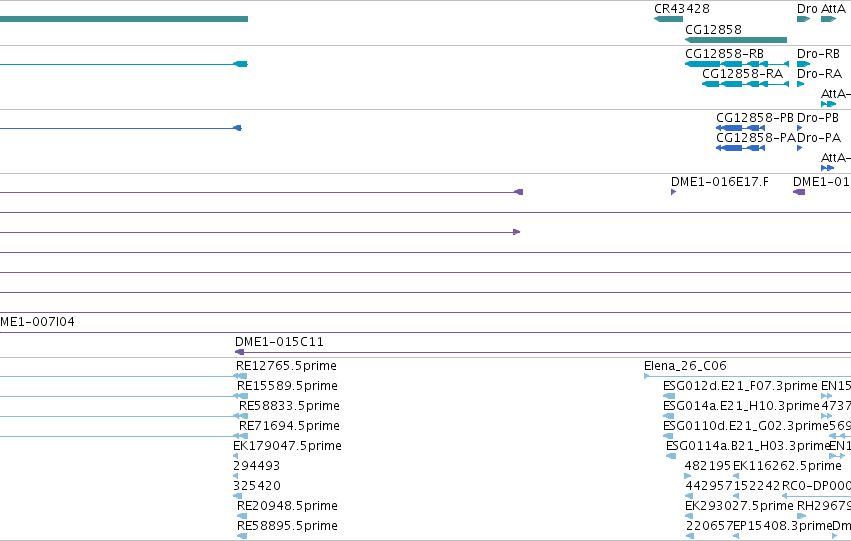The height and width of the screenshot is (541, 851).
Task: Open the CG12858 gene feature
Action: click(713, 29)
